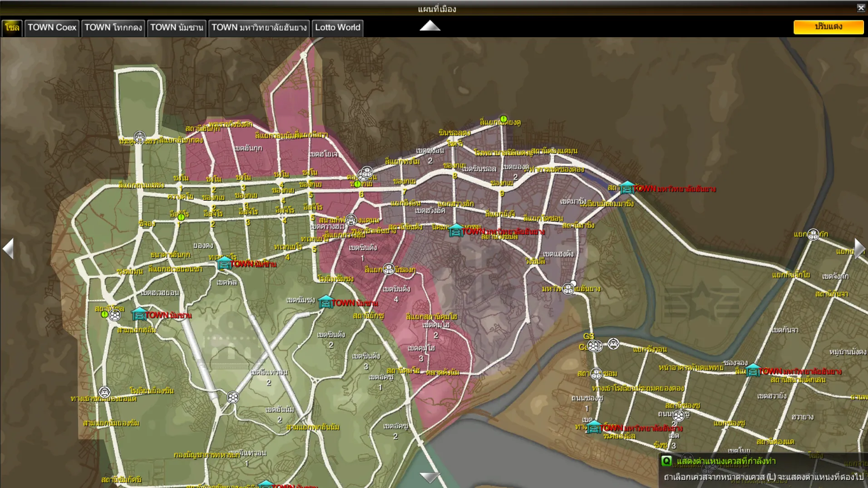Viewport: 868px width, 488px height.
Task: Toggle the green Q quest position icon
Action: [x=666, y=461]
